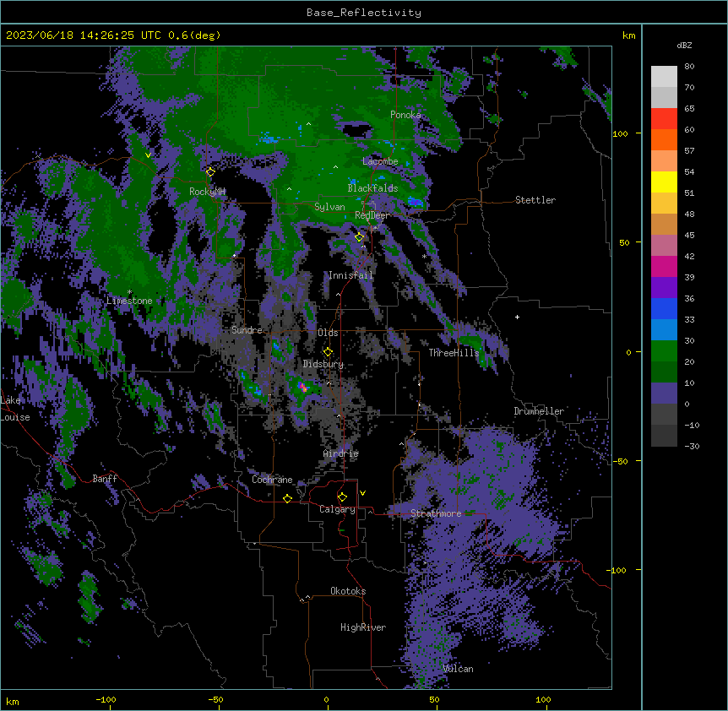Click the Sundre city label
This screenshot has width=728, height=711.
pyautogui.click(x=247, y=330)
